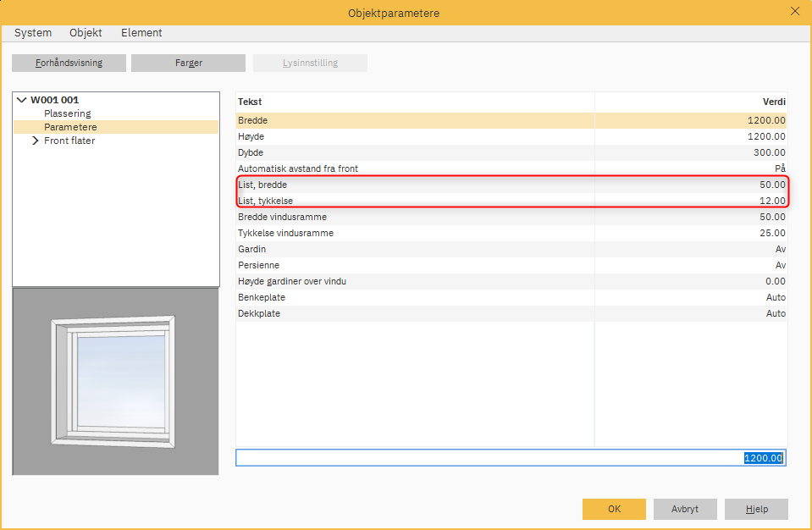Viewport: 812px width, 530px height.
Task: Select Parametere in the tree
Action: 70,127
